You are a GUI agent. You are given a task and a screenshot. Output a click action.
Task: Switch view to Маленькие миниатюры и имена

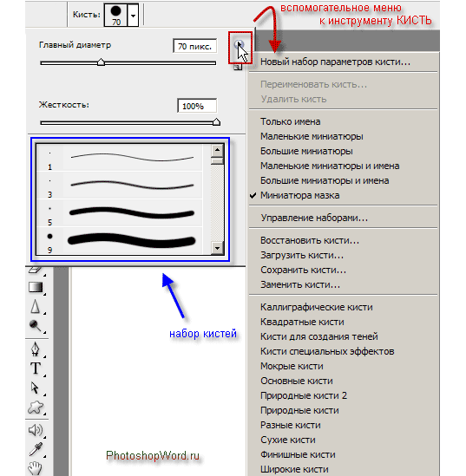click(344, 166)
